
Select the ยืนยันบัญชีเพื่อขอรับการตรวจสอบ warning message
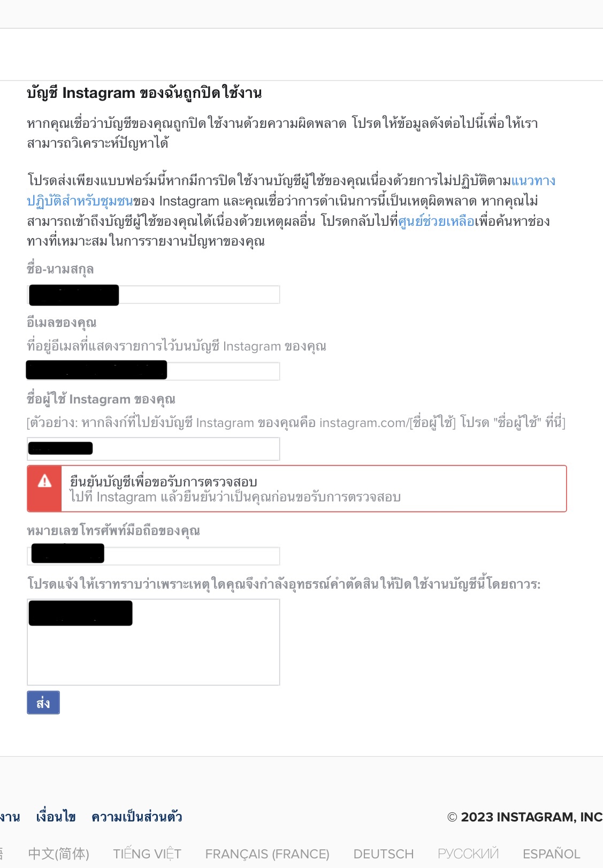[297, 489]
